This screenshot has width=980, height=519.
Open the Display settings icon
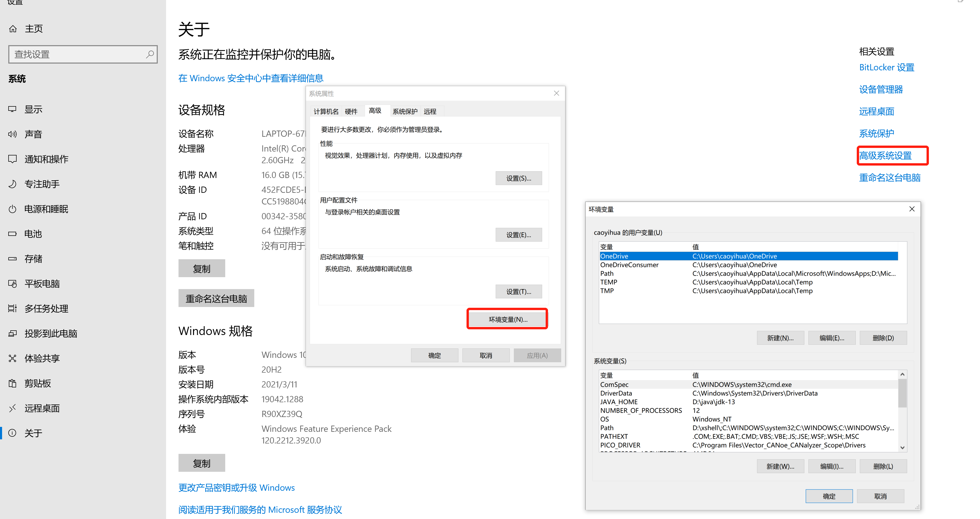point(12,109)
